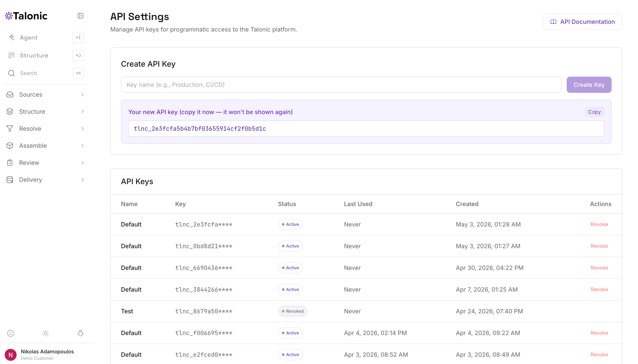Copy the new API key
Screen dimensions: 638x364
click(x=594, y=112)
